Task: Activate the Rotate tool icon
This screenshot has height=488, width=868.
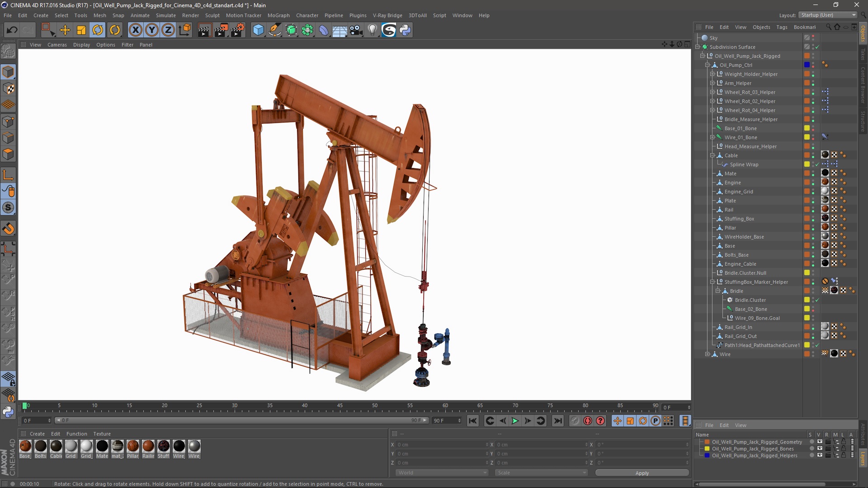Action: coord(98,30)
